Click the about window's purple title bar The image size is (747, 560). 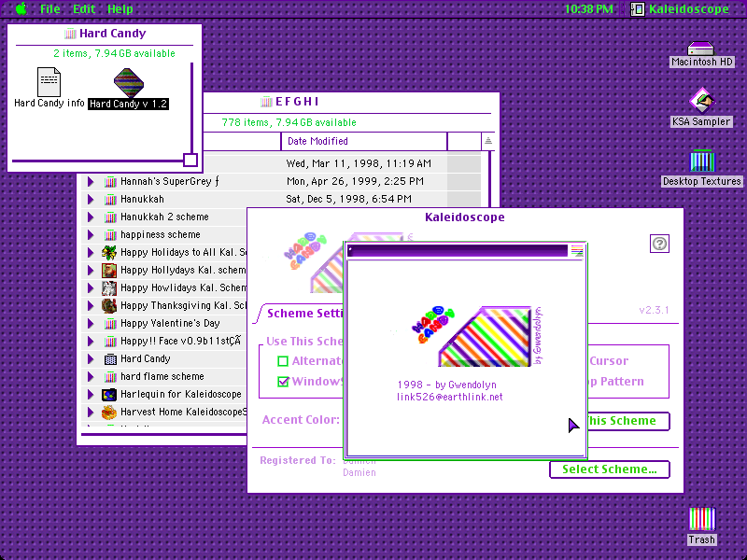point(458,251)
